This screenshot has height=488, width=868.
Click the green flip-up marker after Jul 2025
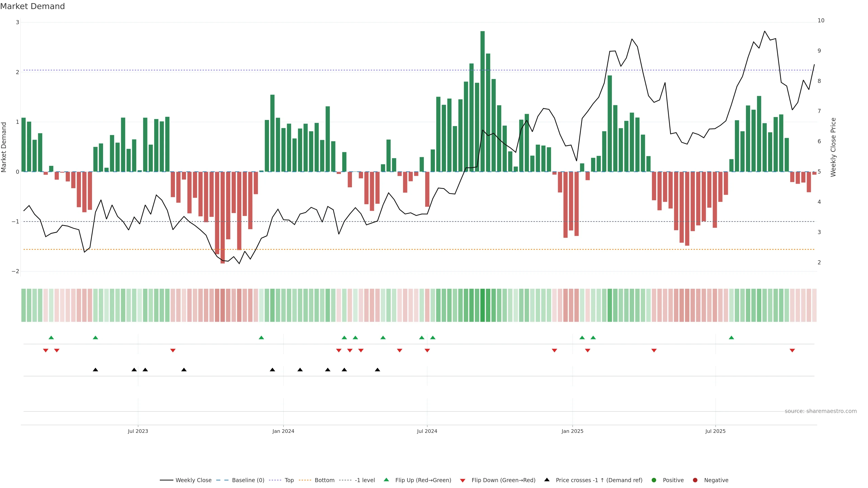tap(731, 338)
